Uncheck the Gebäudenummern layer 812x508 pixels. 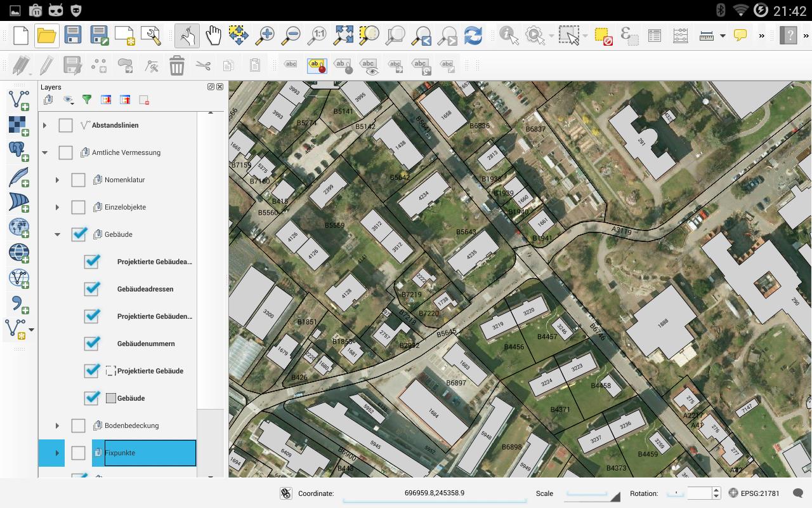92,343
